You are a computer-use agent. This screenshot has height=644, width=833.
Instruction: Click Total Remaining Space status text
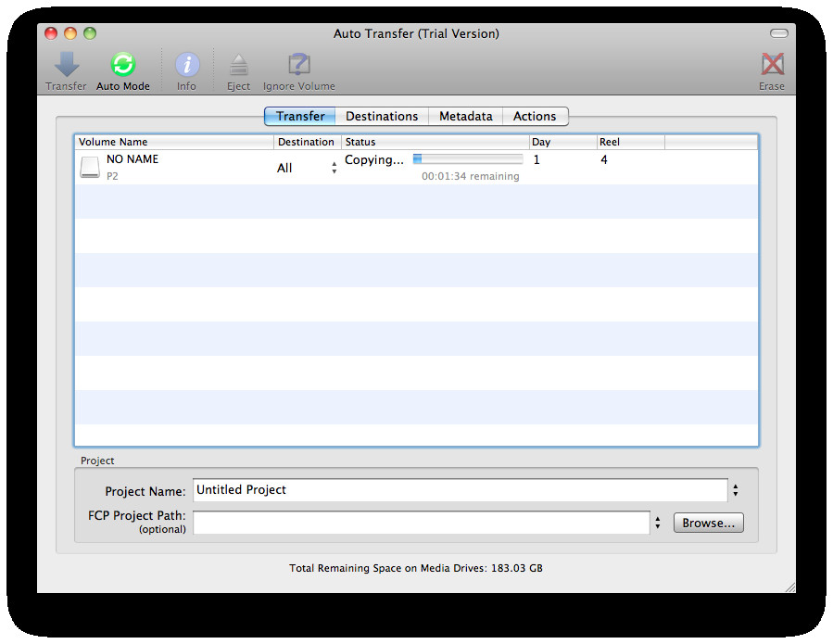(x=416, y=568)
